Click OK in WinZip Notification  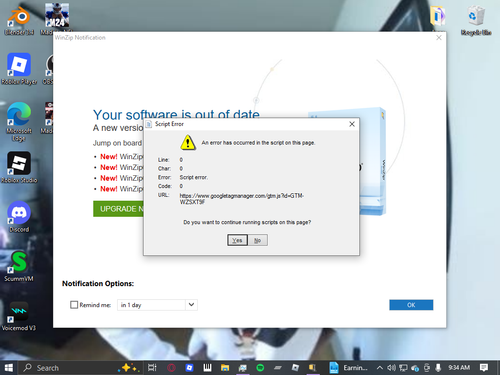click(411, 305)
